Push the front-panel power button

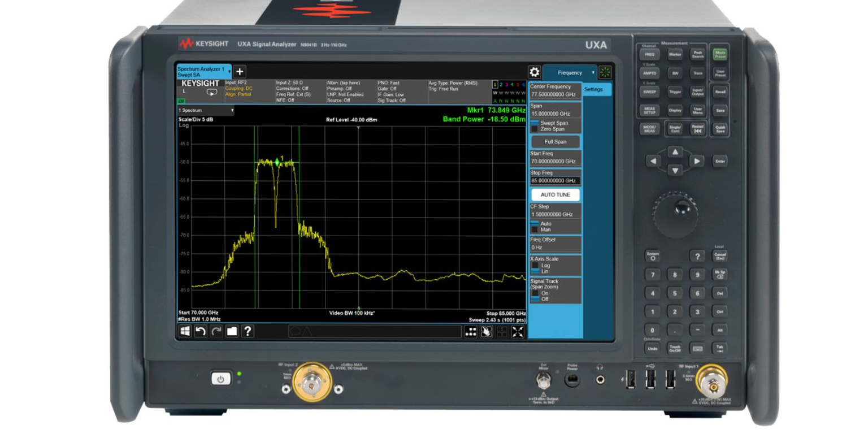221,379
